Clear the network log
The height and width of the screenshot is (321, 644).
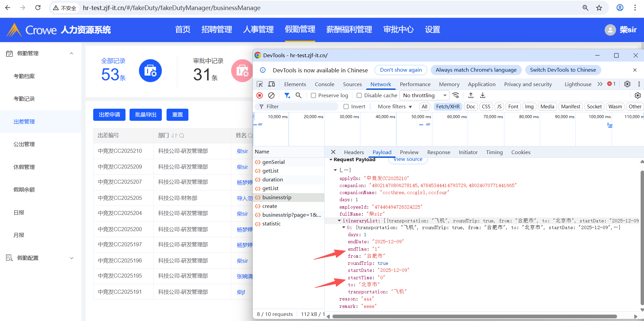point(271,96)
